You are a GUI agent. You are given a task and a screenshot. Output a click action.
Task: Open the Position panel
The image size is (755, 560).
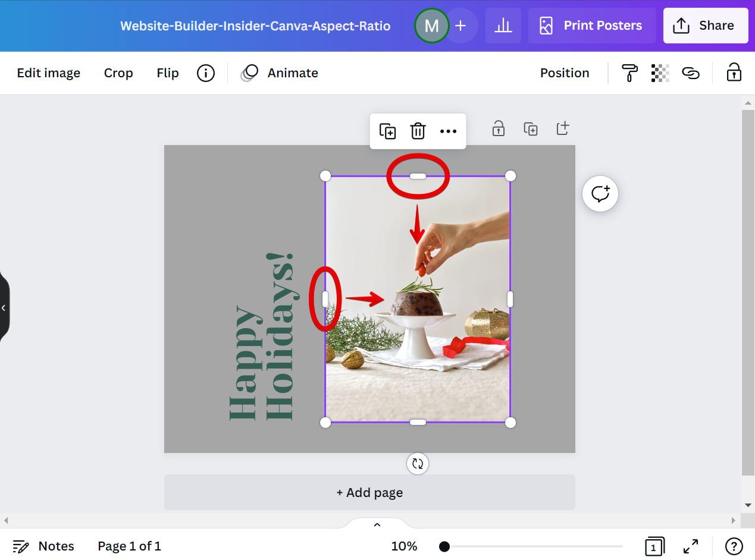click(x=565, y=73)
